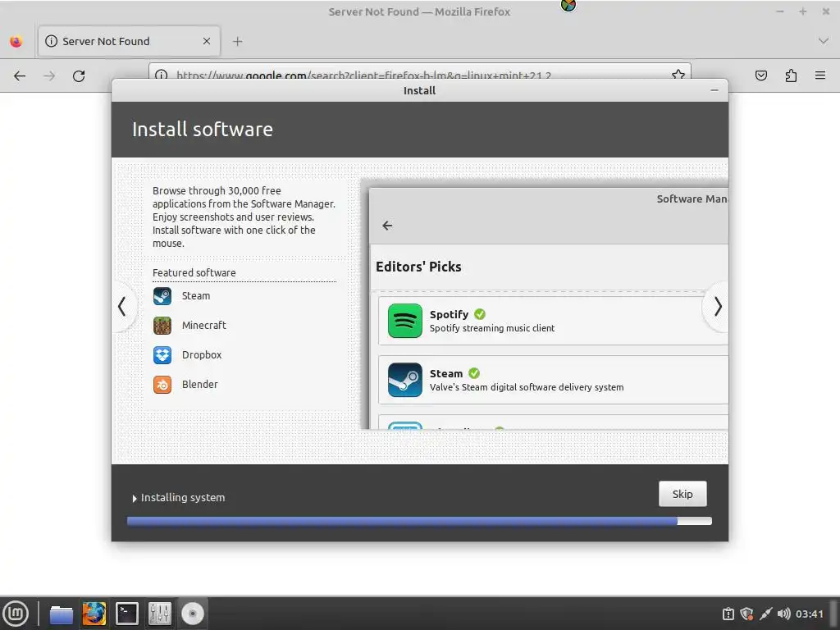Click the Dropbox icon in Featured software
The width and height of the screenshot is (840, 630).
[162, 354]
